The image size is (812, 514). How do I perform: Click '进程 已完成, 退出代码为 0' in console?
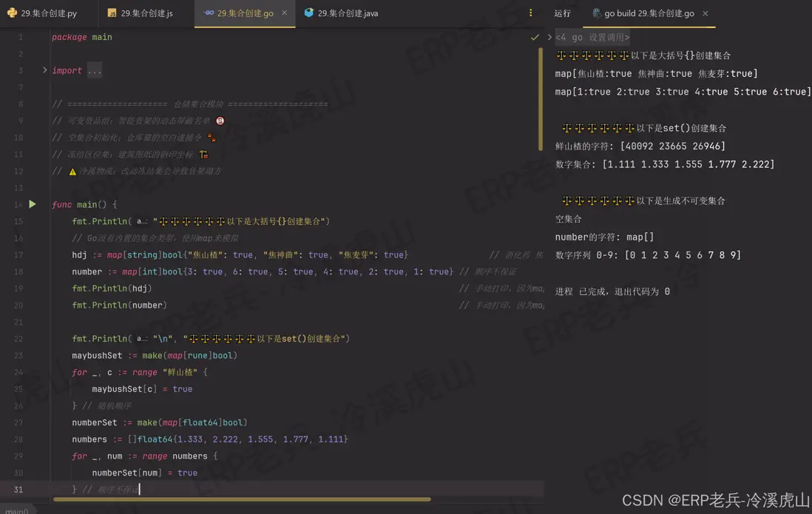[612, 291]
